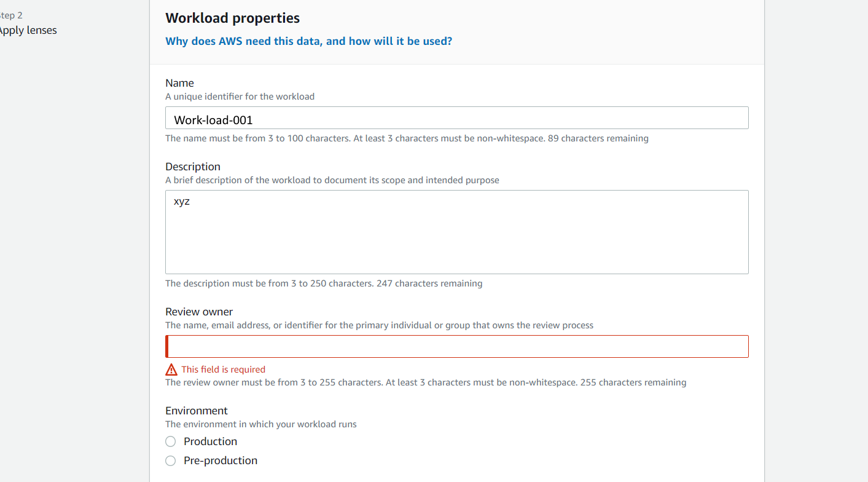Click the 'Review owner' field label

point(199,312)
